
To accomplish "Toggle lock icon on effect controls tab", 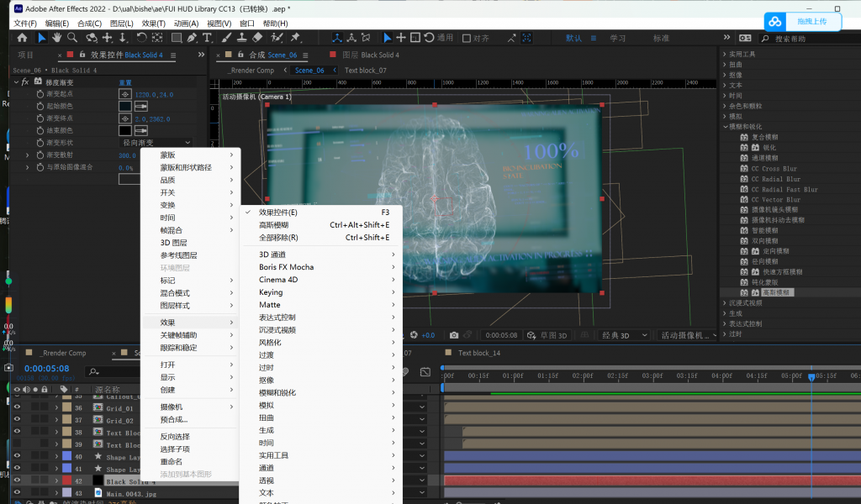I will coord(82,55).
